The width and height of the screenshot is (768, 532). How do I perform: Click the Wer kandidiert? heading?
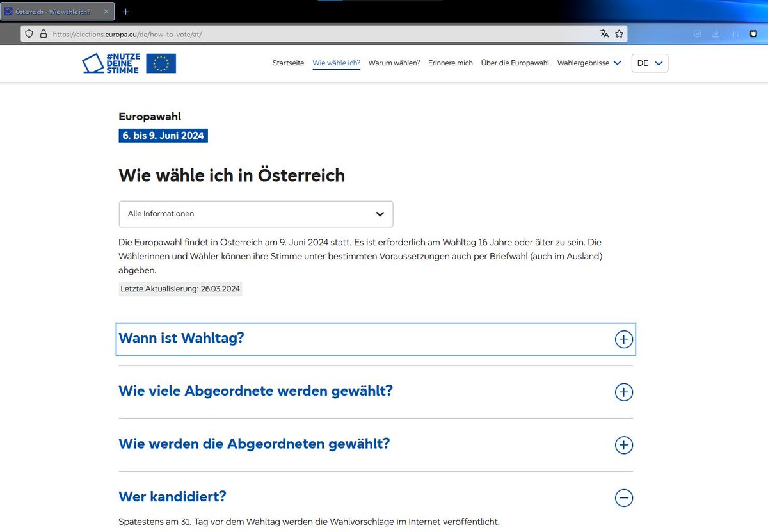pyautogui.click(x=173, y=496)
